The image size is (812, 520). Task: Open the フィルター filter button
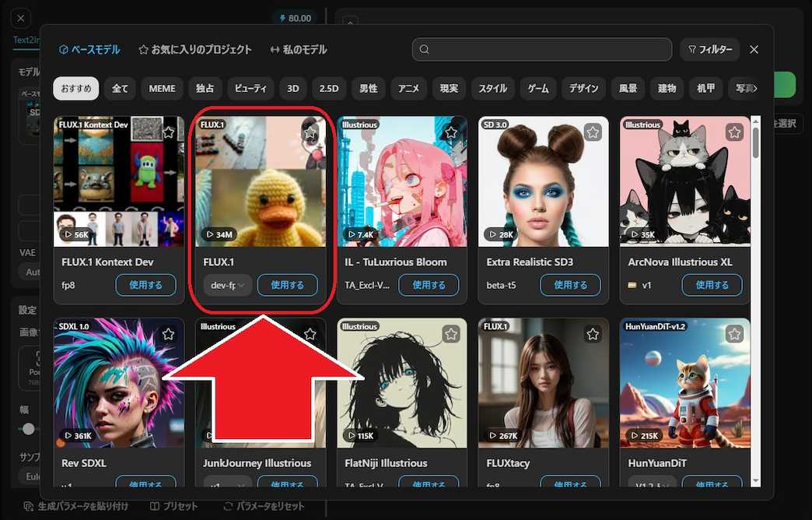pyautogui.click(x=709, y=49)
